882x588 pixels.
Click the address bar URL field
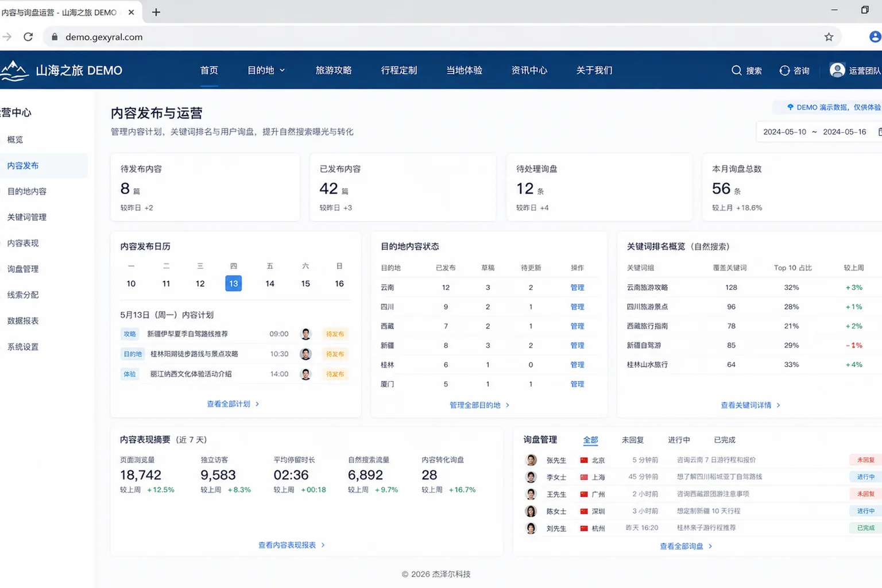click(442, 37)
